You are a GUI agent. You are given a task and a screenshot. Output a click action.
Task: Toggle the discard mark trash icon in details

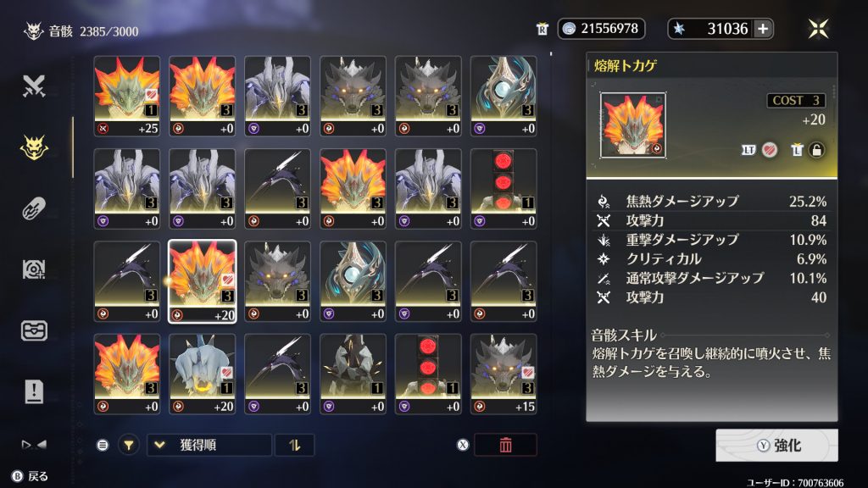796,149
